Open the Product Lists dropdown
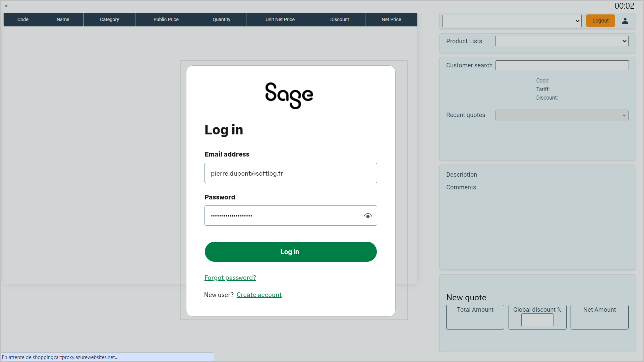644x362 pixels. (562, 41)
